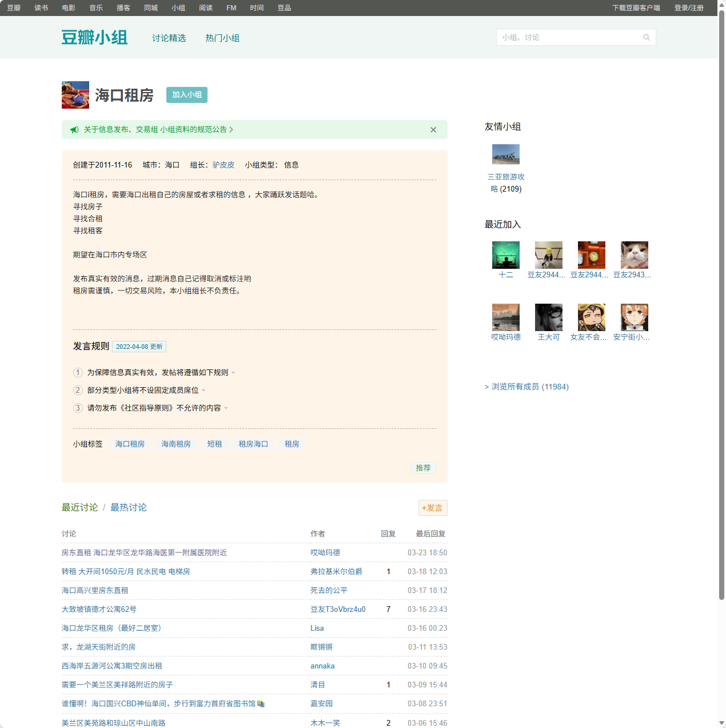Switch to 最热讨论 tab
Viewport: 726px width, 728px height.
click(129, 508)
